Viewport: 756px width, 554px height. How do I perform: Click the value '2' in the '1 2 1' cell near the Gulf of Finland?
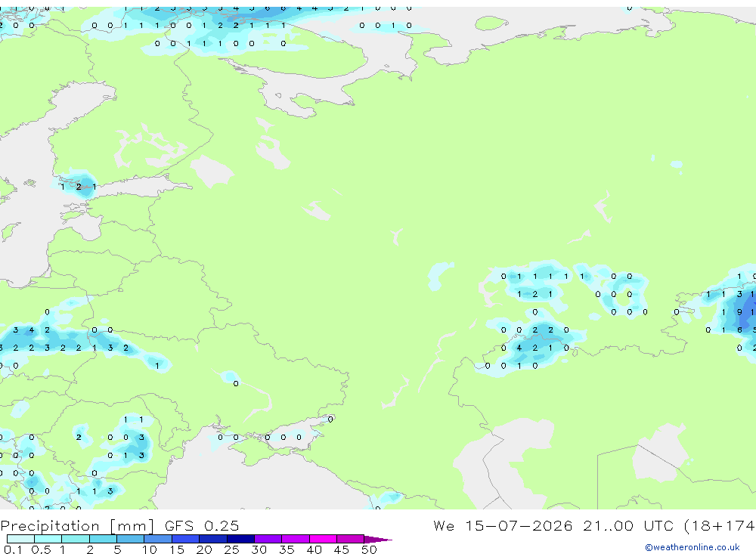pyautogui.click(x=79, y=187)
